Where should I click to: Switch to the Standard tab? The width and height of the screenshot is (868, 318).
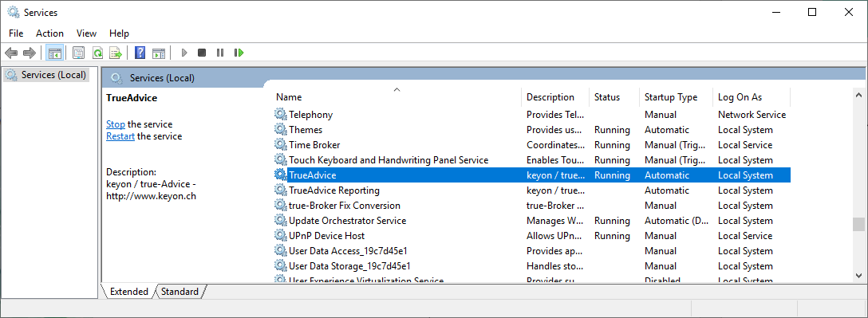[180, 292]
